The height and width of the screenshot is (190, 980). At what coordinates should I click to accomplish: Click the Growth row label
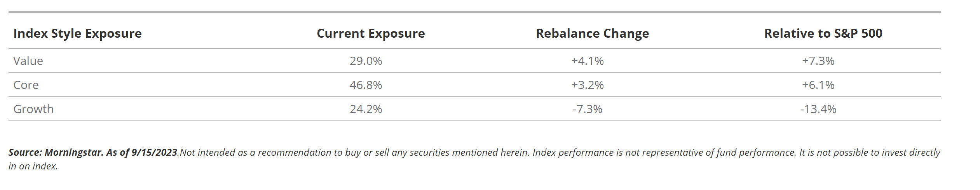point(33,109)
